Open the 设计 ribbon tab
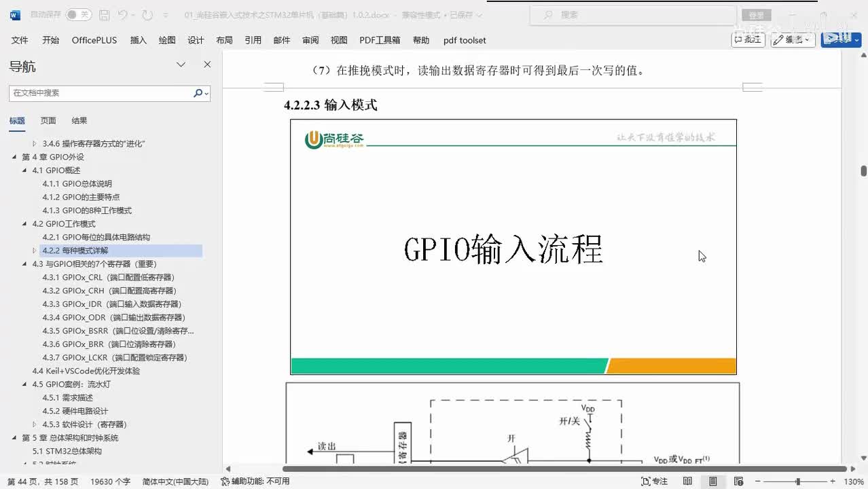This screenshot has height=489, width=868. [196, 40]
